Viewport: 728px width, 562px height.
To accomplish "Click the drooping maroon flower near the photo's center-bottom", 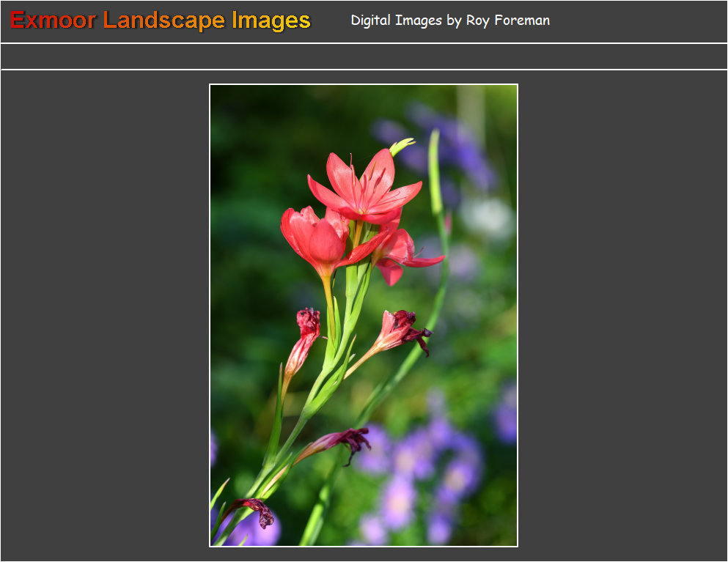I will coord(343,440).
